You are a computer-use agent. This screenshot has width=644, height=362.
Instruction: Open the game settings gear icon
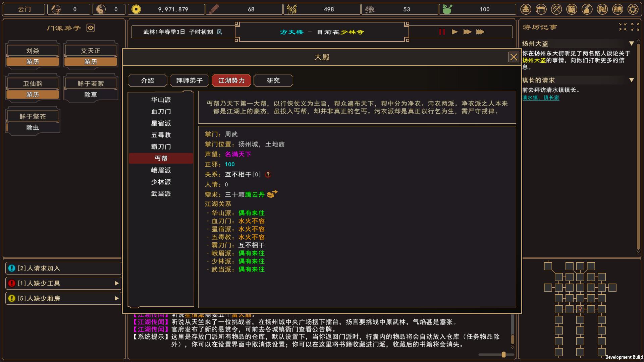(x=633, y=9)
